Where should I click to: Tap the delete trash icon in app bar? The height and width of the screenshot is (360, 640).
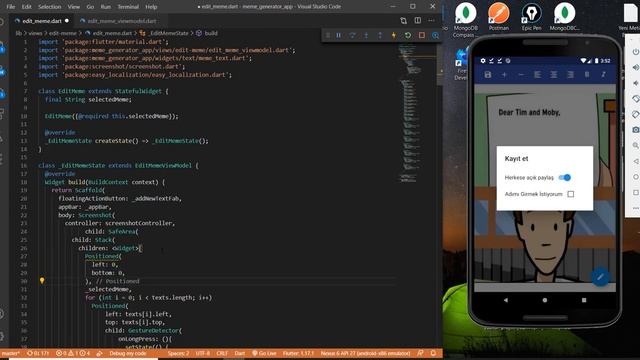point(587,75)
